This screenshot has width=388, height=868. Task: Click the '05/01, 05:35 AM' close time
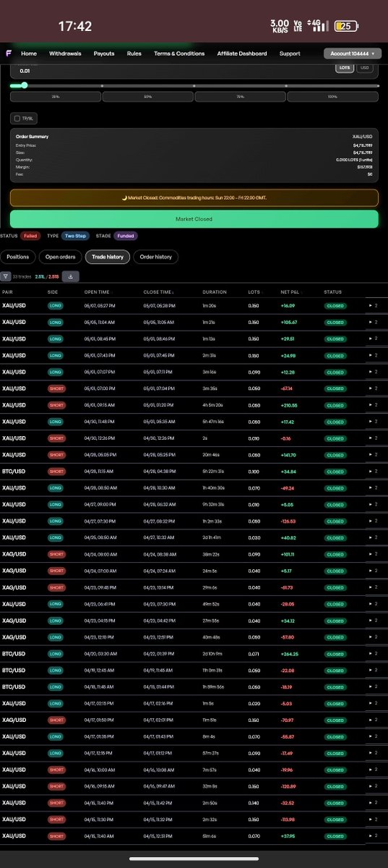coord(158,422)
